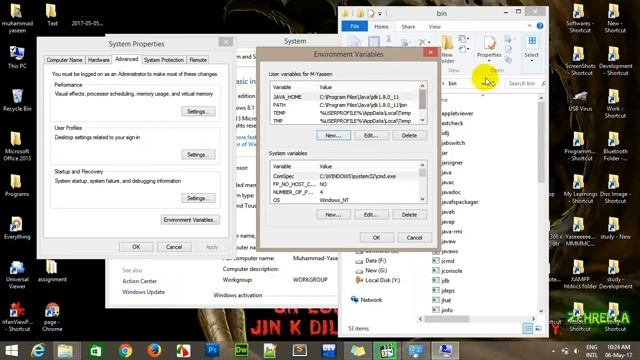Open Select options in Explorer ribbon
640x360 pixels.
click(x=531, y=48)
